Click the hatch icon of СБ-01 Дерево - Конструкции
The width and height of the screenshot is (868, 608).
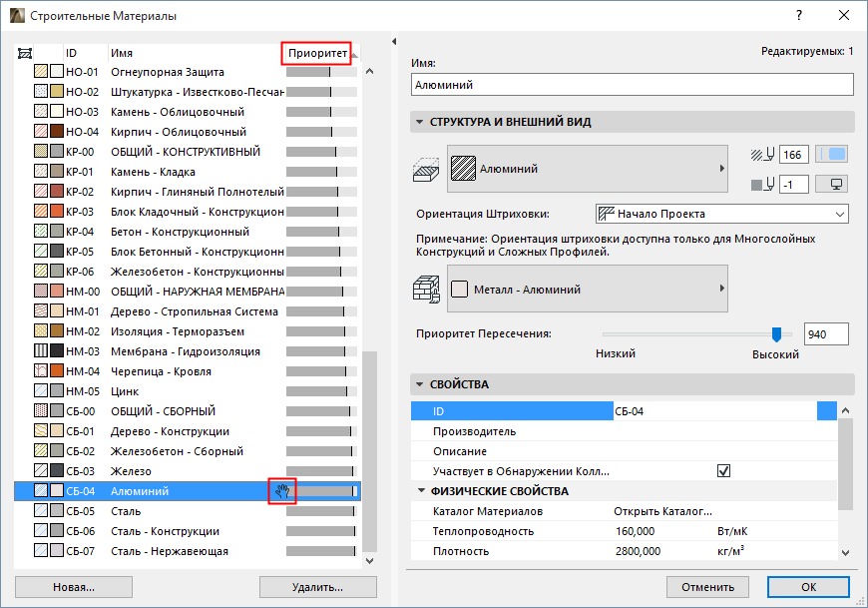41,430
